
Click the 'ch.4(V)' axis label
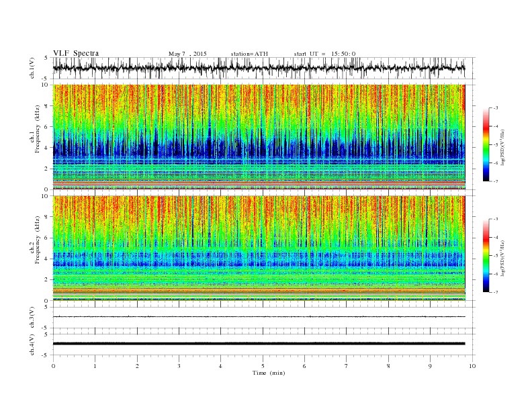point(32,345)
